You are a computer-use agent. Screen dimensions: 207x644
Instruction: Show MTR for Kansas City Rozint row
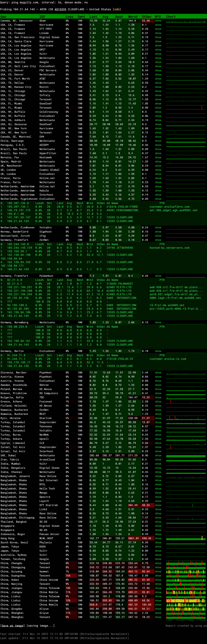pyautogui.click(x=158, y=87)
